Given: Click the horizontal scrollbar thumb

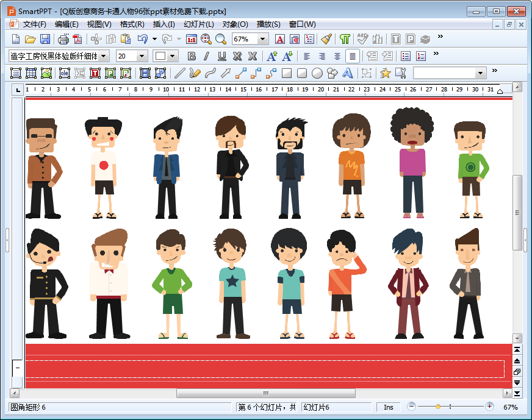Looking at the screenshot, I should (x=265, y=393).
